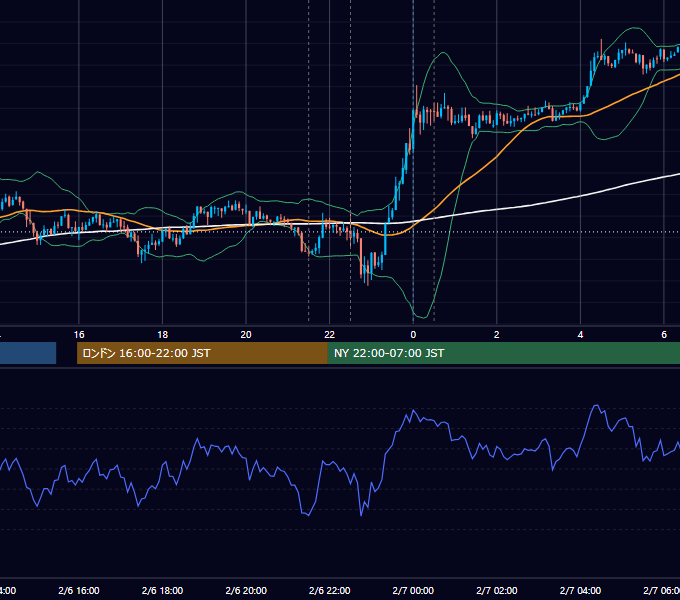Click the hour label 16 on the price chart axis
This screenshot has width=680, height=600.
(79, 334)
